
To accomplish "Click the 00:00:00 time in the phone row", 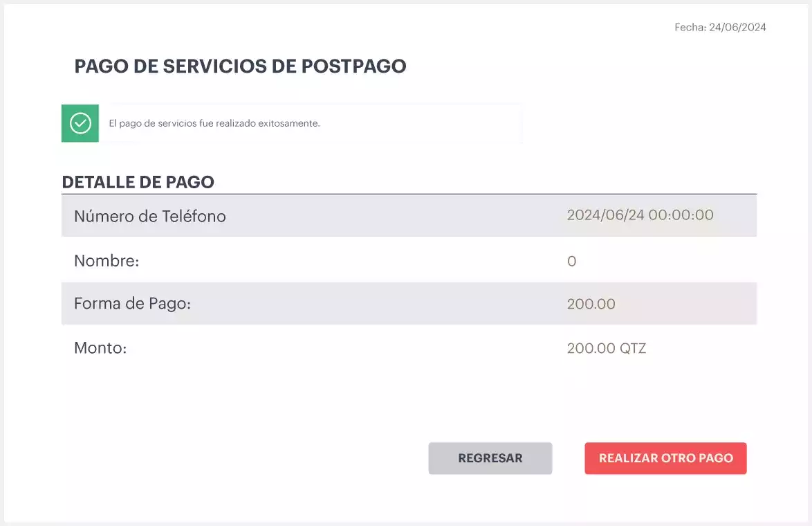I will [x=681, y=215].
